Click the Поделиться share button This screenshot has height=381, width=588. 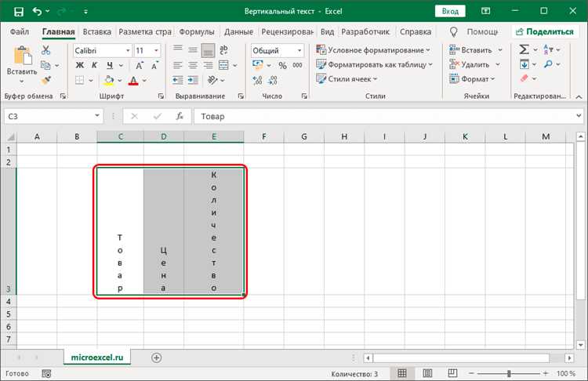pos(545,32)
